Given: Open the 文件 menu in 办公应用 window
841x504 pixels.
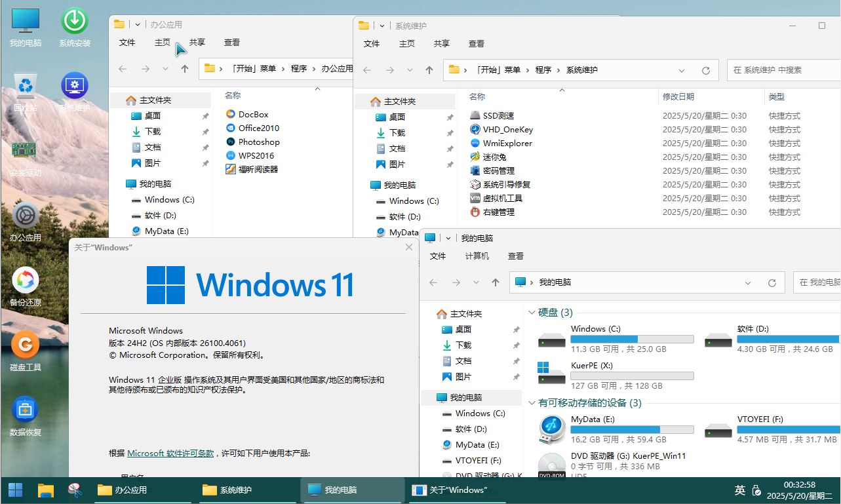Looking at the screenshot, I should pyautogui.click(x=127, y=43).
